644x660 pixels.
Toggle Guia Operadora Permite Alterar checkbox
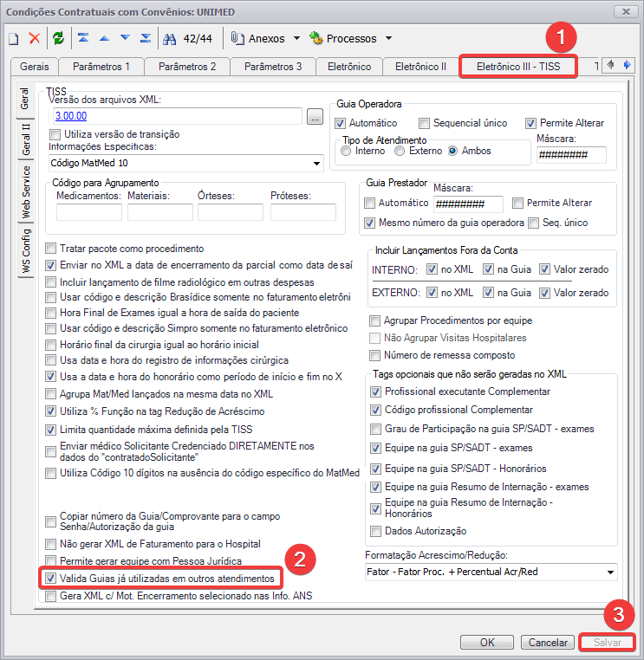point(530,123)
